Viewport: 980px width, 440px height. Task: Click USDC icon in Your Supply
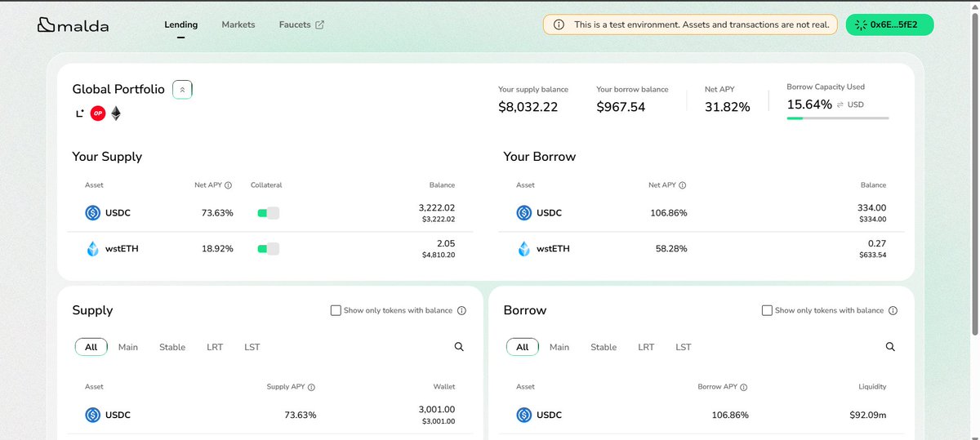click(x=93, y=213)
